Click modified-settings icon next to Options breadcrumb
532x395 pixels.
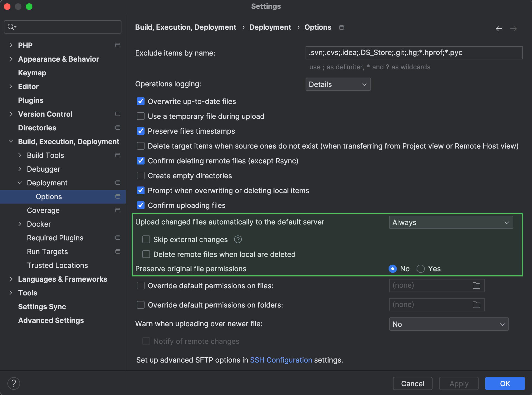341,28
